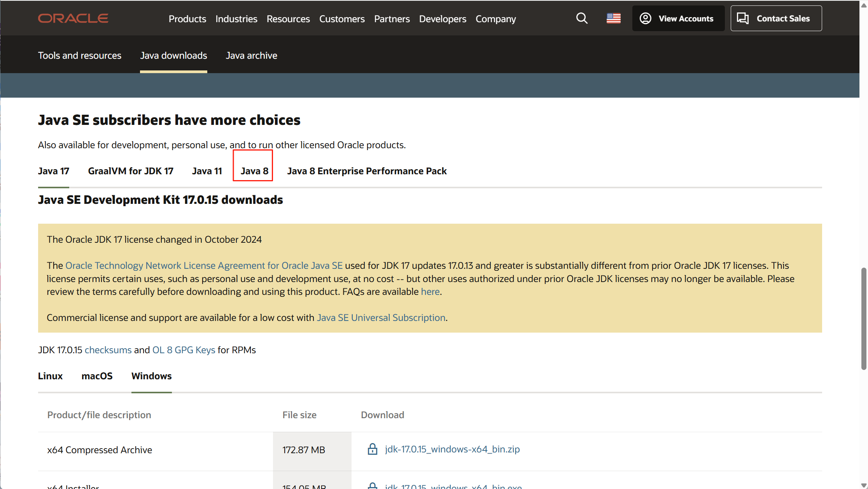Screen dimensions: 868x489
Task: Click the FAQs 'here' link
Action: point(430,291)
